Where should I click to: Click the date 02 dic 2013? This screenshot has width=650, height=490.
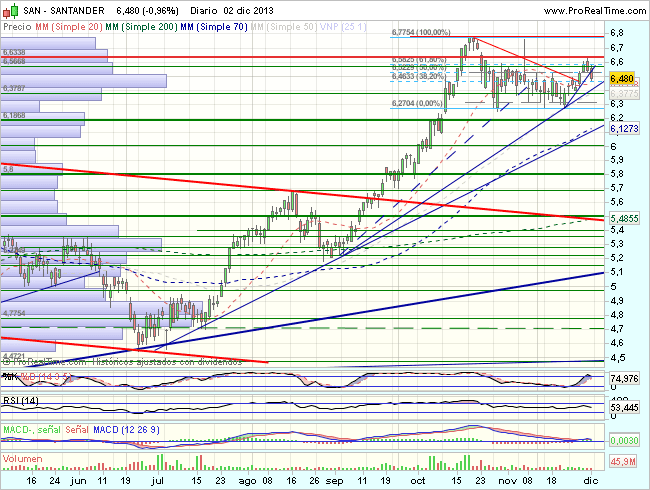(248, 11)
